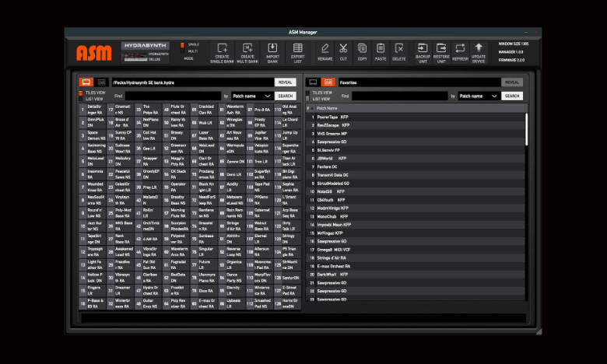Select device source icon in left panel
Viewport: 607px width, 364px height.
click(101, 82)
